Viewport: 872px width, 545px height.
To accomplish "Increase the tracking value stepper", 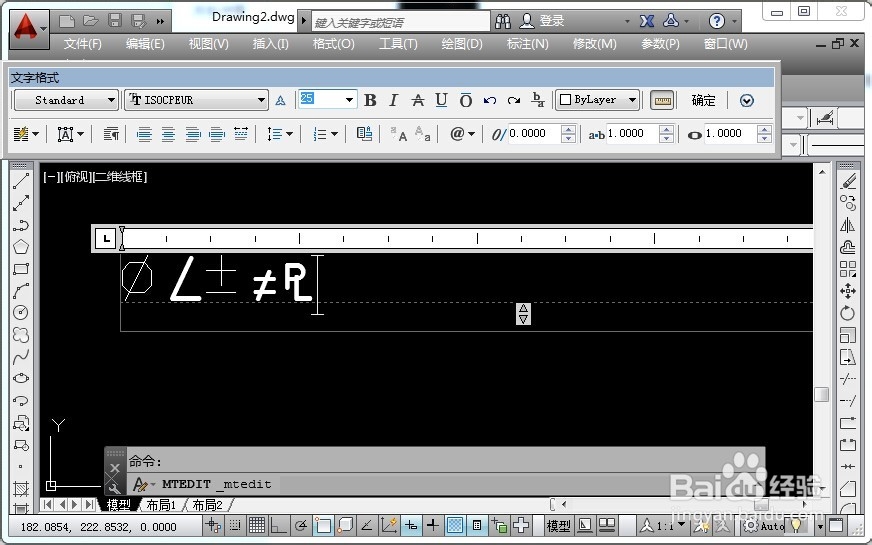I will (x=666, y=130).
